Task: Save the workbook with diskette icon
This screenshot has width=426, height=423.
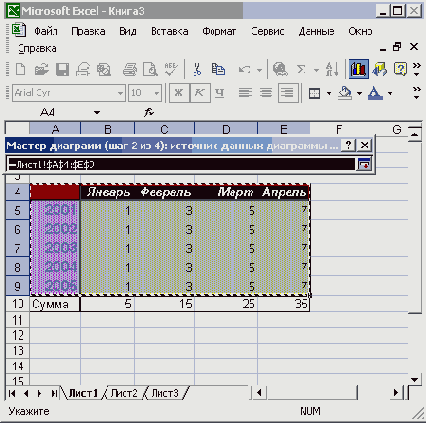Action: tap(62, 69)
